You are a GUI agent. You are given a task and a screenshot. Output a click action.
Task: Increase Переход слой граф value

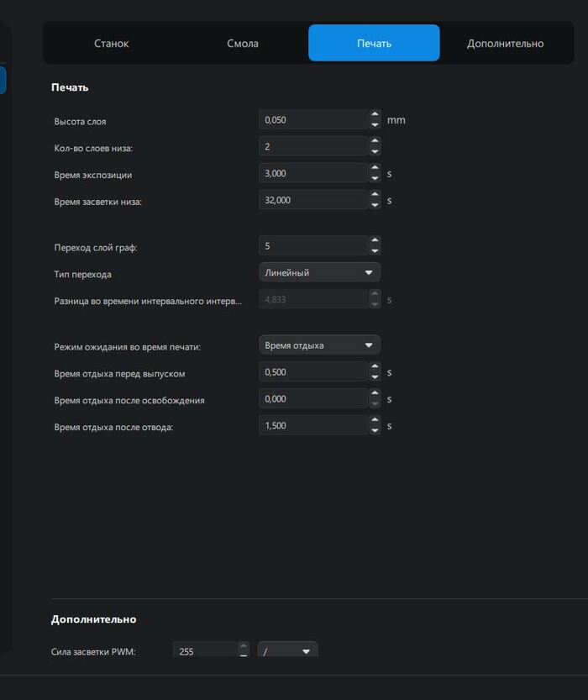point(375,241)
